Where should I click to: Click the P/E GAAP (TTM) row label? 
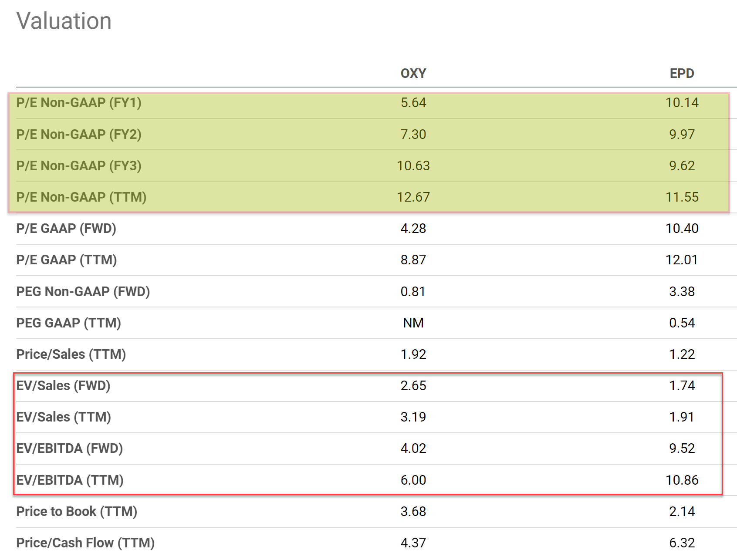coord(67,260)
